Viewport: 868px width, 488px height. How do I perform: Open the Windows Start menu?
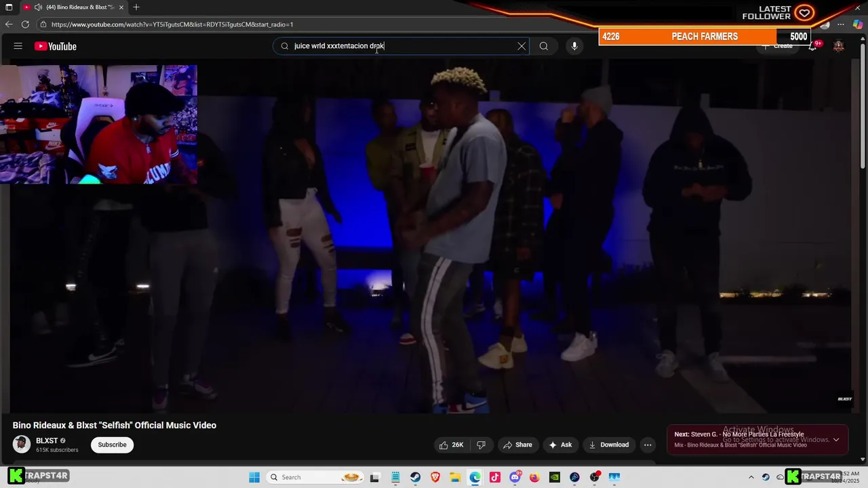(254, 477)
